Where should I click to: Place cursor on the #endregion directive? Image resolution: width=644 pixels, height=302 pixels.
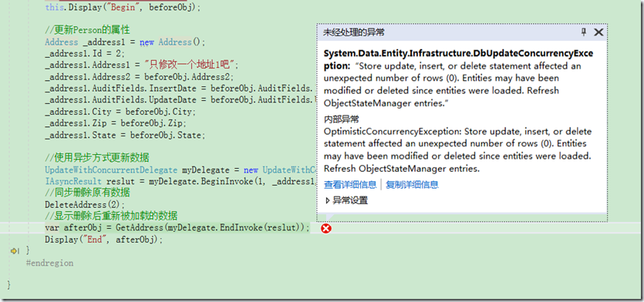tap(49, 263)
